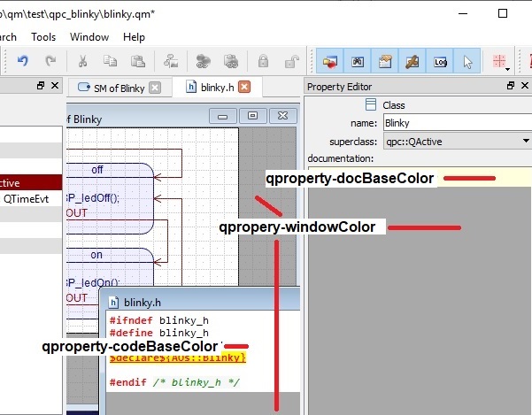
Task: Click the Cut scissors icon
Action: click(82, 61)
